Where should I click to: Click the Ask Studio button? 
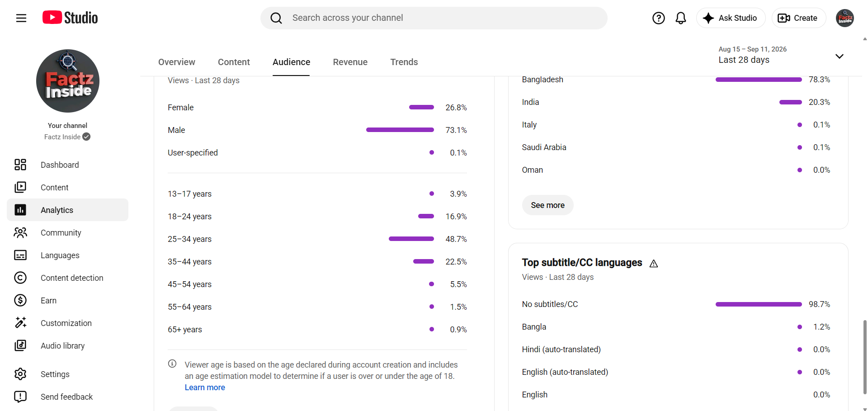pos(731,18)
